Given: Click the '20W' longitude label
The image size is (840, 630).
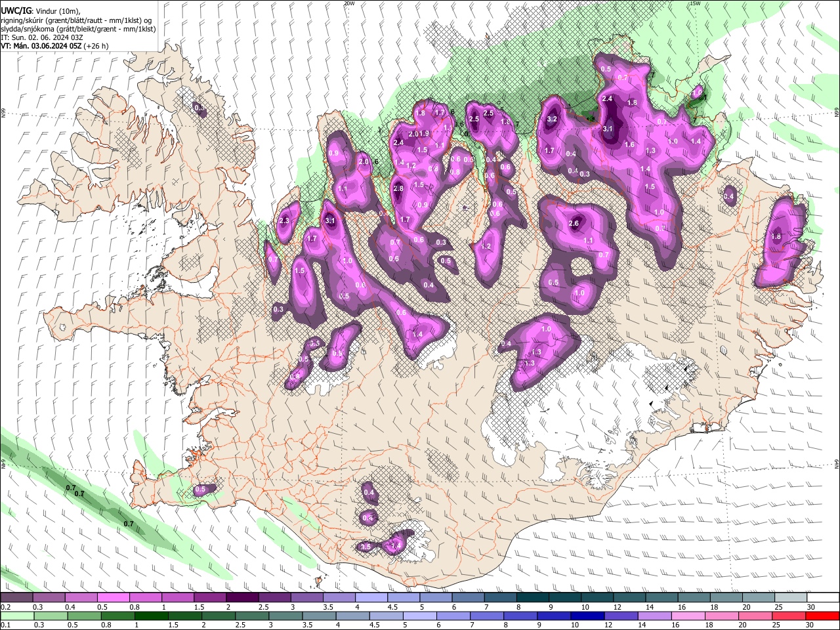Looking at the screenshot, I should (x=349, y=3).
